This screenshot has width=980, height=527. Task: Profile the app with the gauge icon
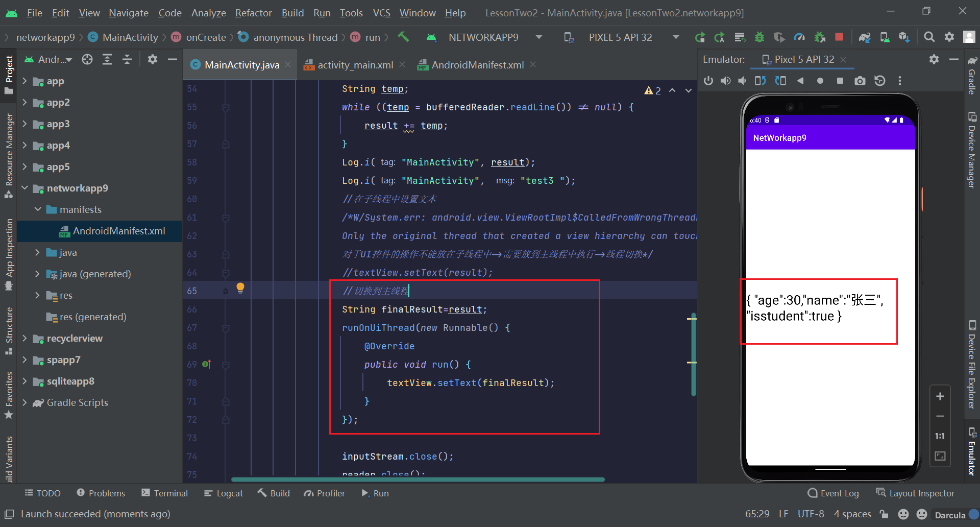click(x=799, y=37)
